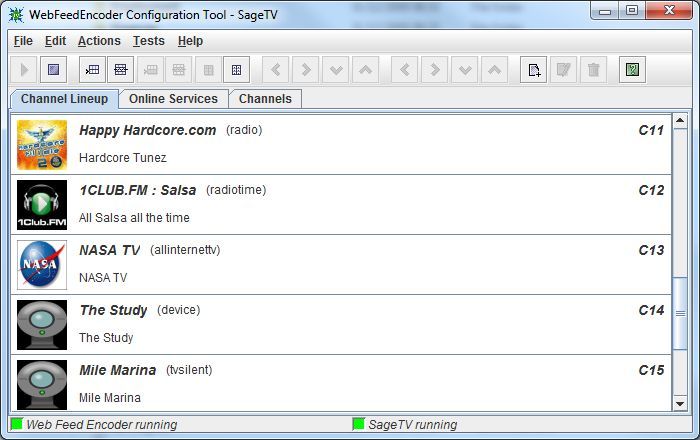
Task: Click the green Web Feed Encoder running indicator
Action: pyautogui.click(x=17, y=425)
